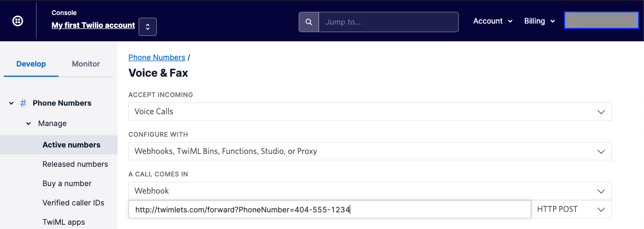Switch to the Develop tab
The width and height of the screenshot is (644, 229).
point(31,64)
